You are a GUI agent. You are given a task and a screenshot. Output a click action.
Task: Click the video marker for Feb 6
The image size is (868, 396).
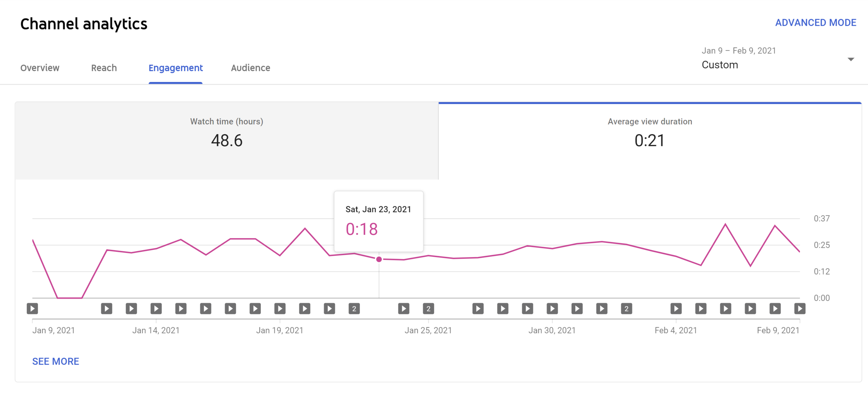[726, 309]
